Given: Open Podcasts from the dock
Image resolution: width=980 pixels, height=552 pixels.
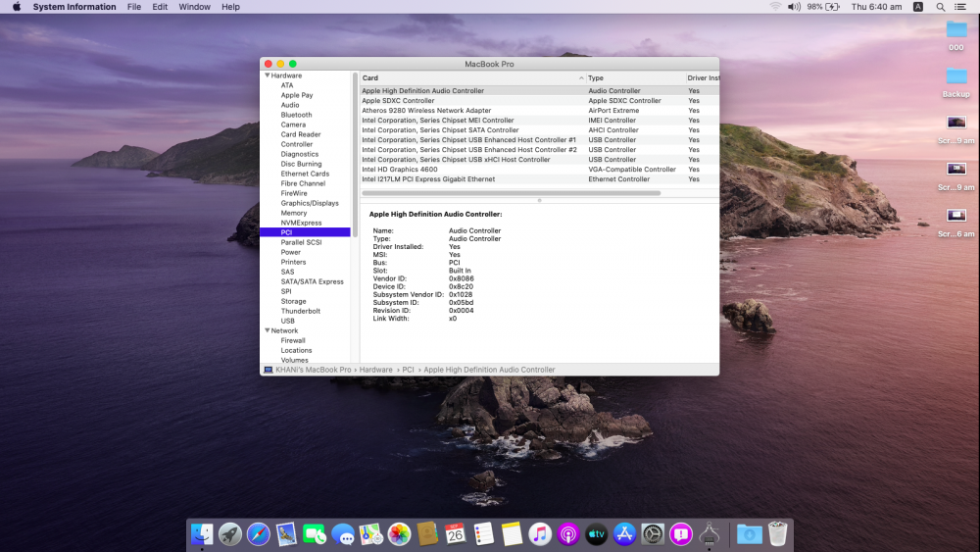Looking at the screenshot, I should point(568,534).
